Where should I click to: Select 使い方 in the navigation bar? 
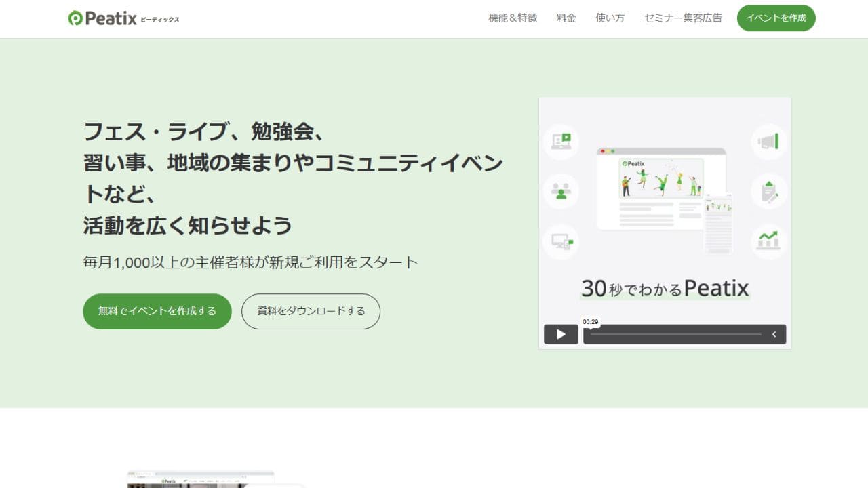pos(610,18)
